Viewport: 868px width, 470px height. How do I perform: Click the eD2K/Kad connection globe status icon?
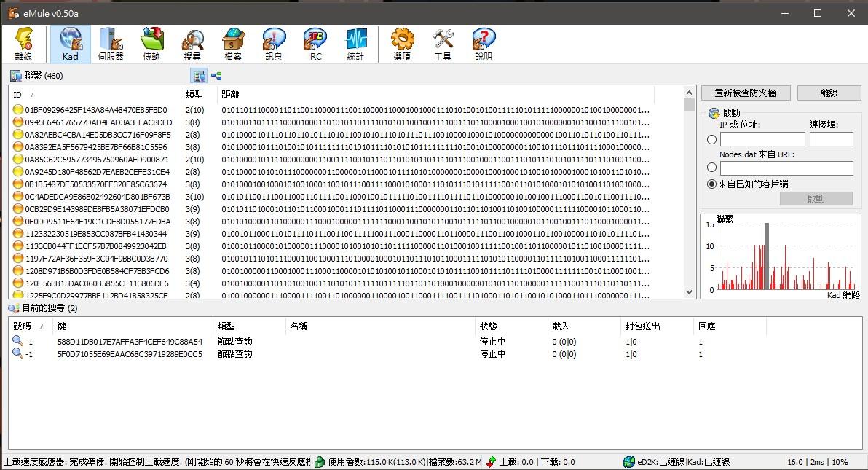pos(629,462)
